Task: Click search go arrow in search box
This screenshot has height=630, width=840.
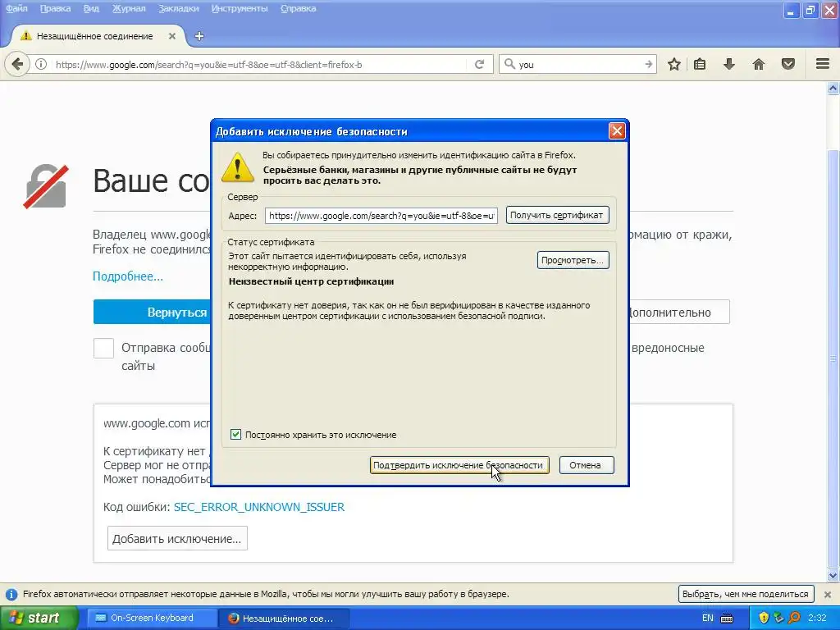Action: (649, 64)
